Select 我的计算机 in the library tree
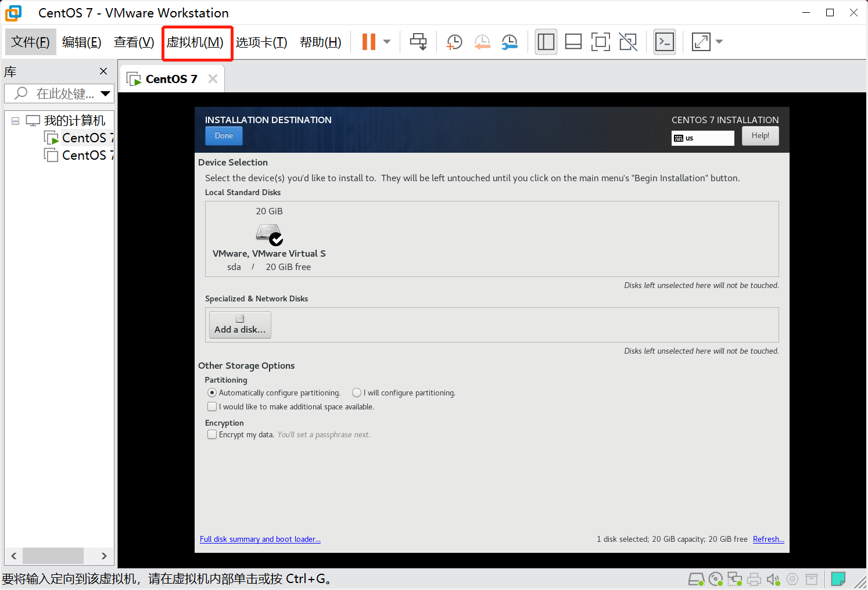The image size is (868, 590). pyautogui.click(x=74, y=120)
